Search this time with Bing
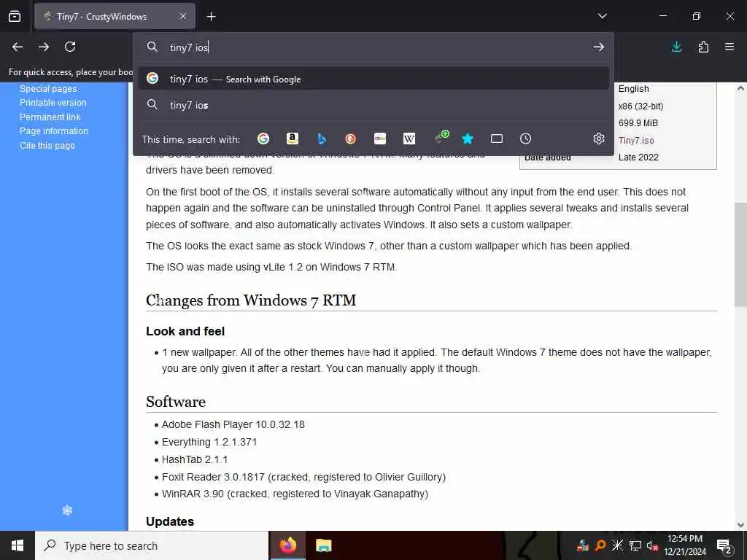Image resolution: width=747 pixels, height=560 pixels. point(322,139)
